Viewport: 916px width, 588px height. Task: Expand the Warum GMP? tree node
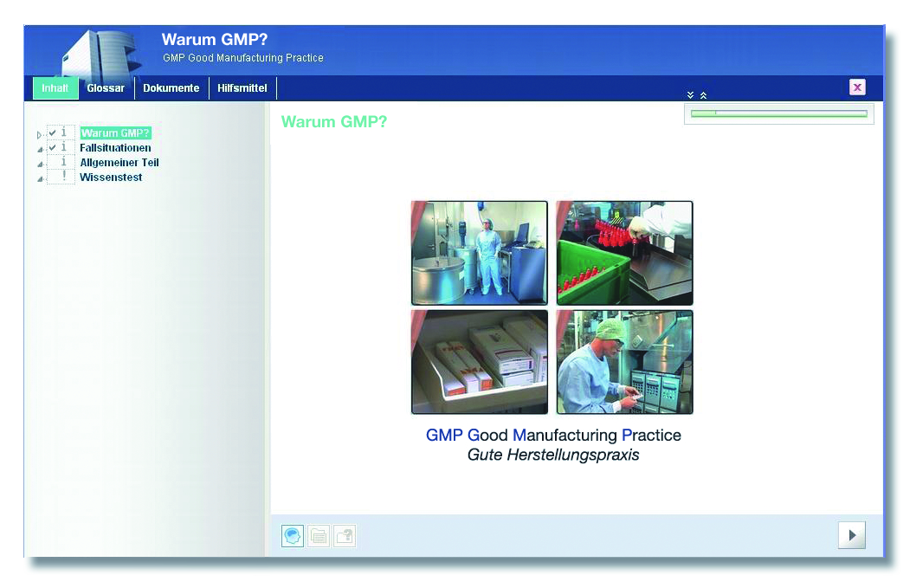click(39, 135)
